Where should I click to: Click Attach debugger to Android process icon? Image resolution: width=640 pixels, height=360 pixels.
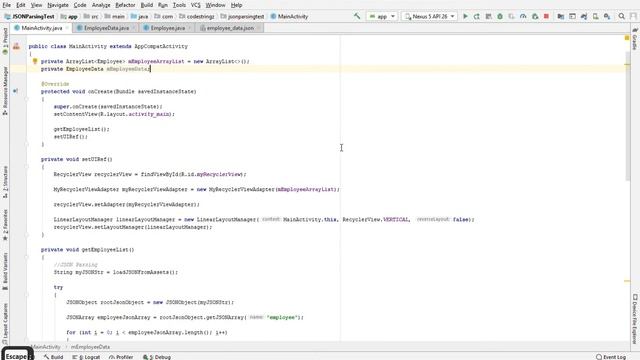535,16
